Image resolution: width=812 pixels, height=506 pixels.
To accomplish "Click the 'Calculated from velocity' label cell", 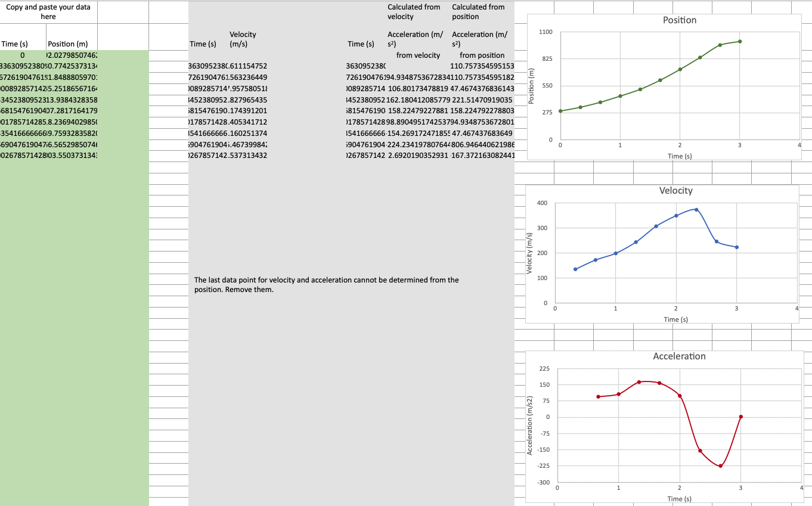I will coord(413,11).
